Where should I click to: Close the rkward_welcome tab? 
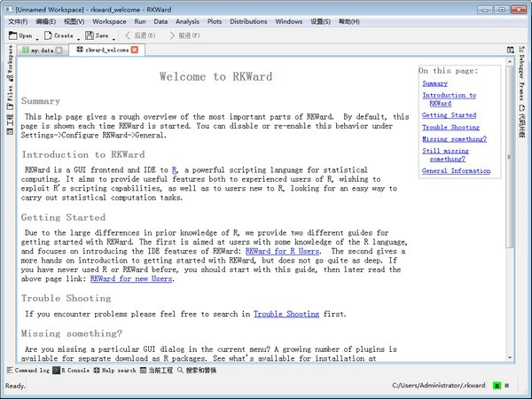[135, 51]
